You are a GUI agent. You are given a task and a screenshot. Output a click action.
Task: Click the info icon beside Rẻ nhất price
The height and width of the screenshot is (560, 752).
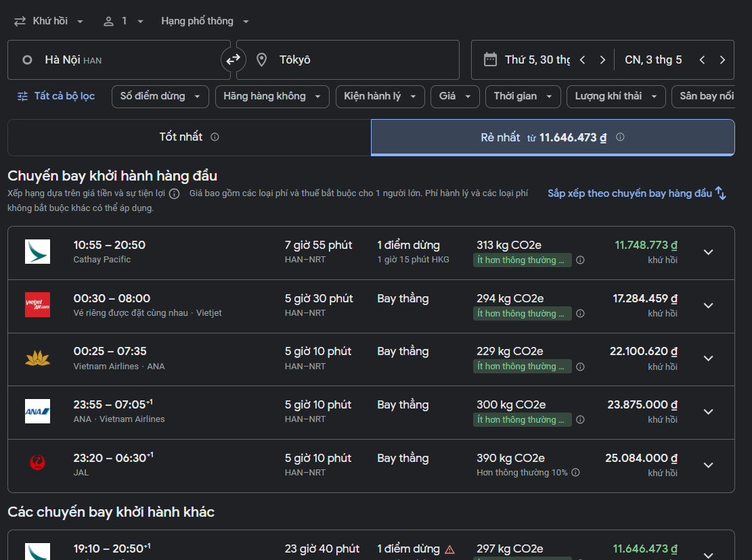(620, 137)
